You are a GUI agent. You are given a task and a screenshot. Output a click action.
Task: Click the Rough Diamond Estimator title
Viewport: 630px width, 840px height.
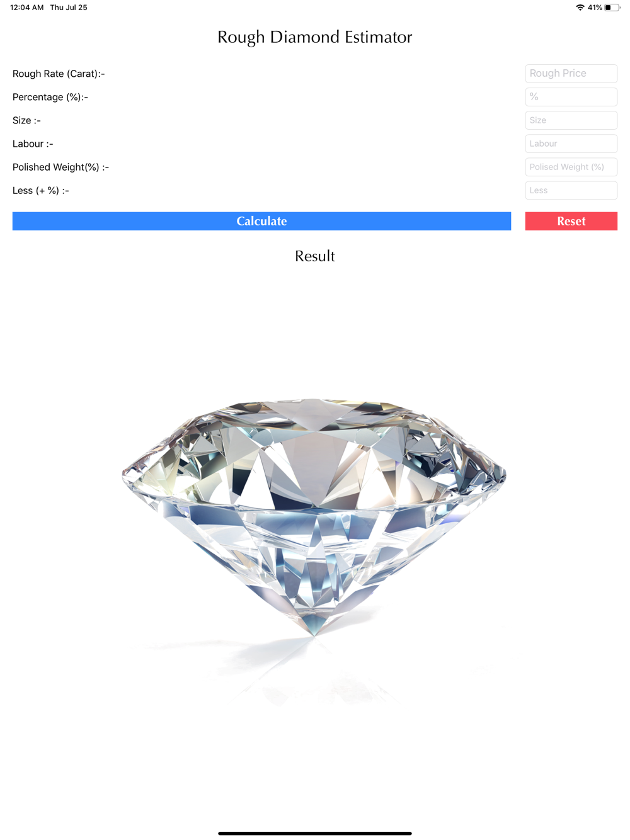[x=314, y=37]
